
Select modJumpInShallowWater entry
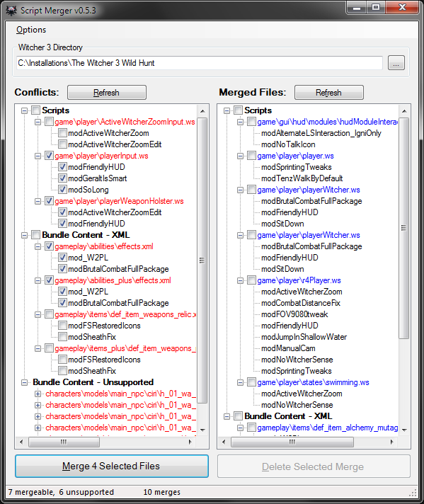(304, 337)
